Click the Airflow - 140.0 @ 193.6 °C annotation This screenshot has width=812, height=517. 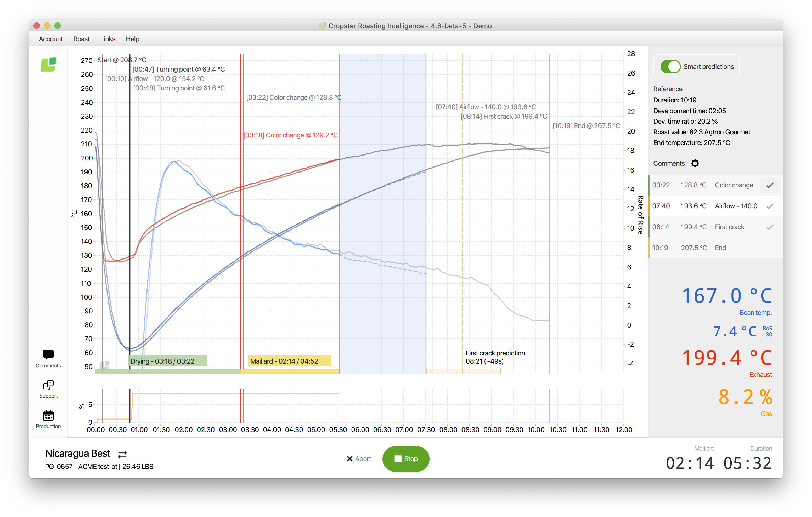[486, 107]
